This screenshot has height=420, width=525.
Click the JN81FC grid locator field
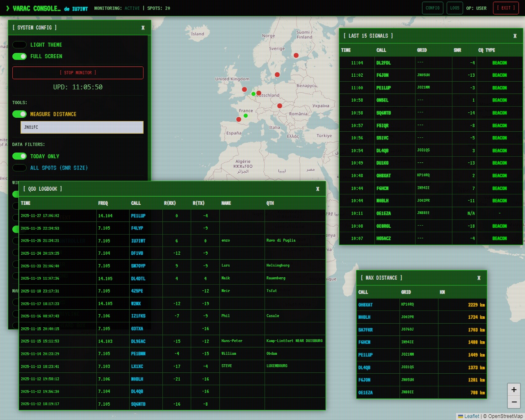82,127
